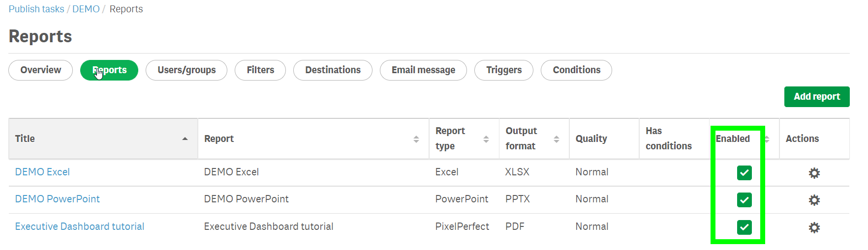Open actions gear for DEMO Excel
Image resolution: width=868 pixels, height=250 pixels.
click(814, 173)
